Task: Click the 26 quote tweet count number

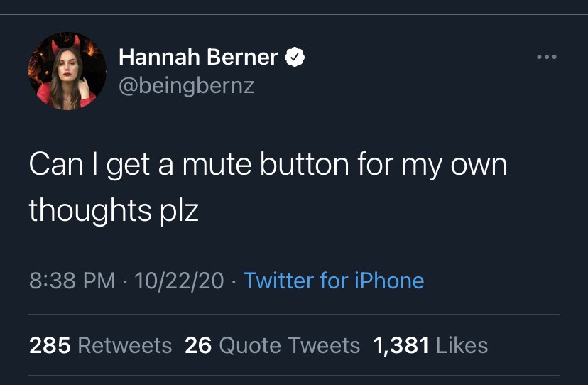Action: click(x=198, y=345)
